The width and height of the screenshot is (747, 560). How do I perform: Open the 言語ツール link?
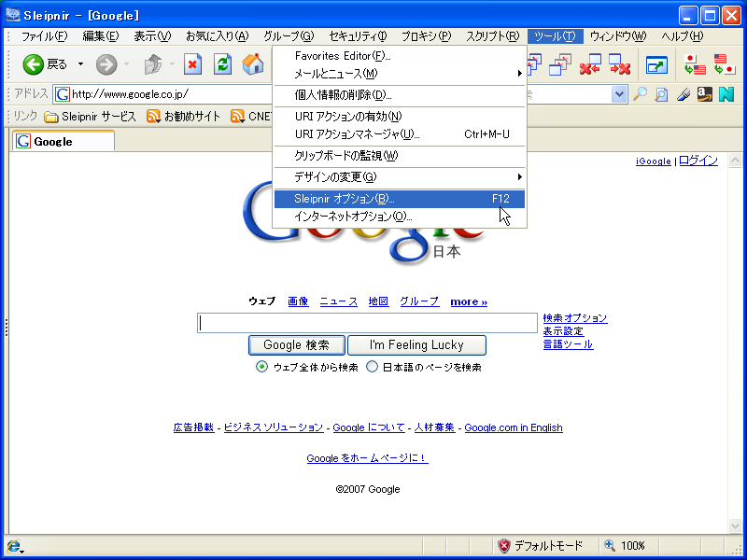coord(568,344)
